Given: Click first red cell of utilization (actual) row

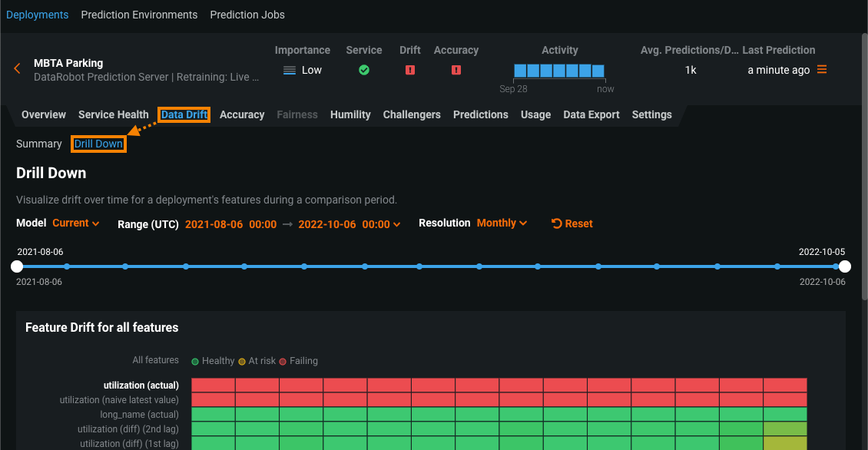Looking at the screenshot, I should [x=213, y=385].
